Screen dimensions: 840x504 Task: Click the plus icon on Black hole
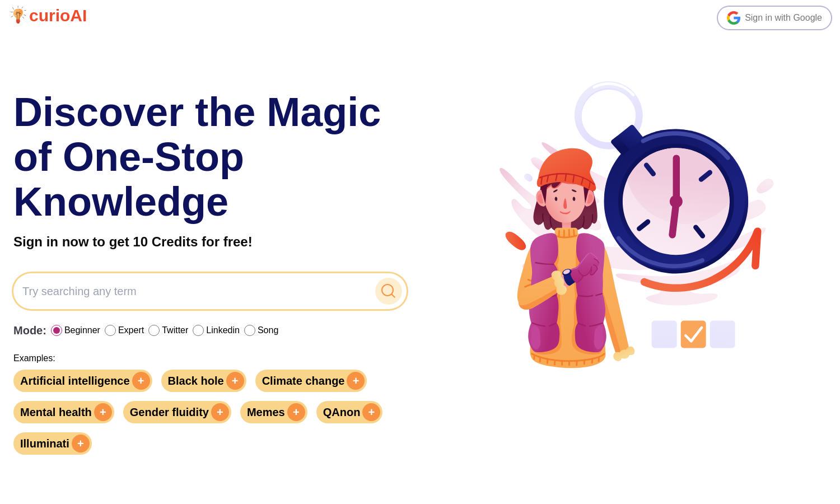(235, 381)
